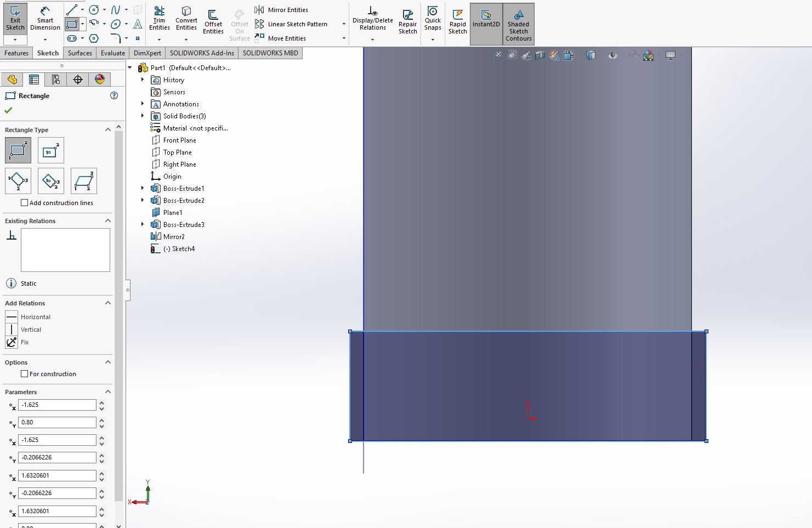Click the Quick Snaps icon
The width and height of the screenshot is (812, 528).
(433, 19)
